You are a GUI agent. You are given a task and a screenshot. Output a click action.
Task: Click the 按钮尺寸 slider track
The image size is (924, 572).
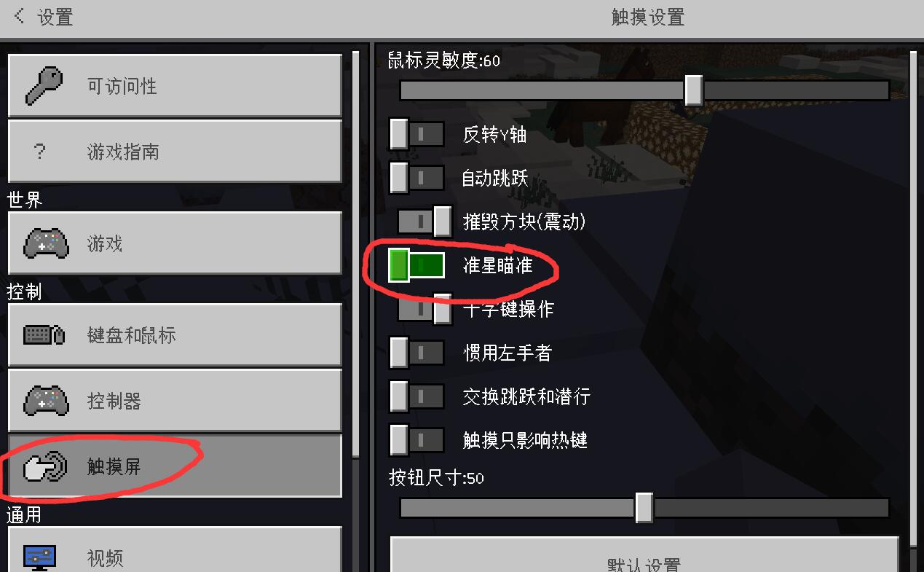(644, 508)
